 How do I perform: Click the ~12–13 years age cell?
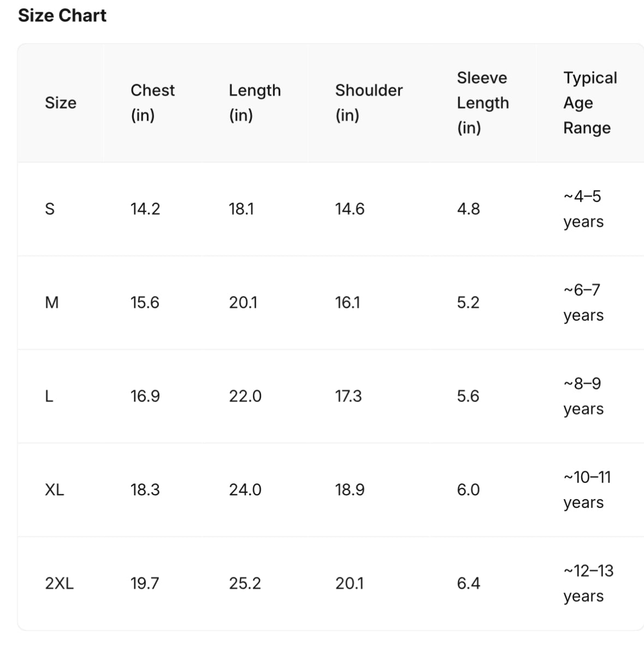[588, 583]
